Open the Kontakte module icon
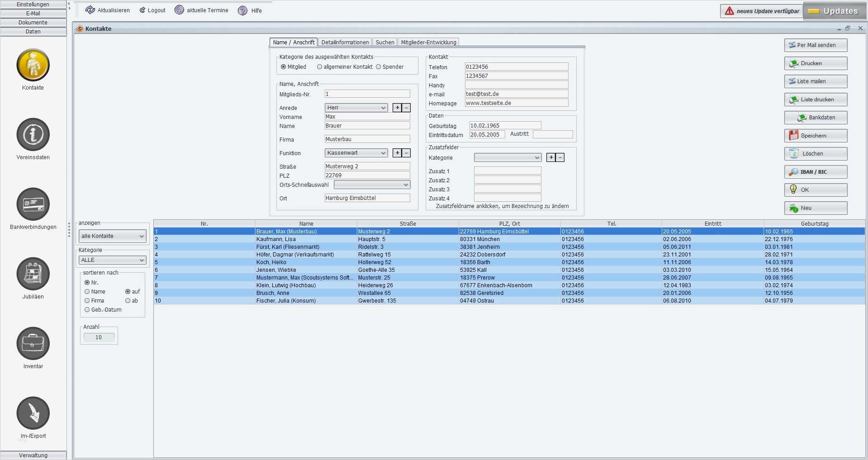This screenshot has height=460, width=868. coord(33,65)
